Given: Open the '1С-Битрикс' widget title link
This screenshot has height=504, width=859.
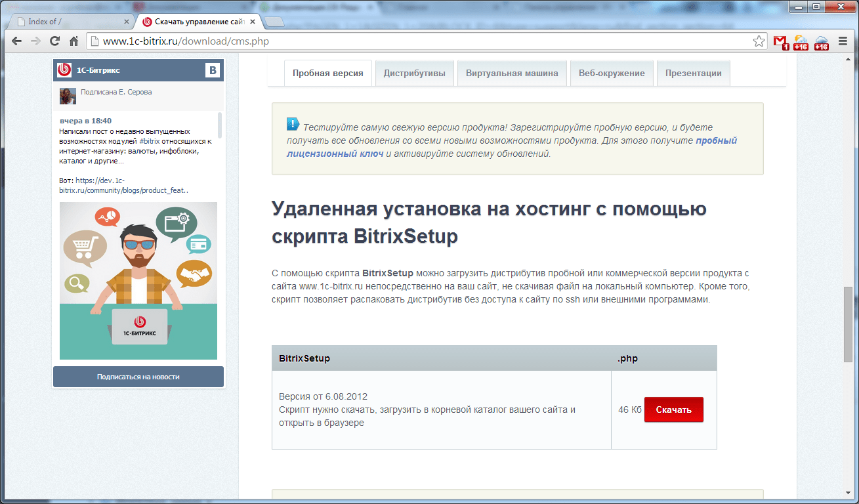Looking at the screenshot, I should point(98,70).
